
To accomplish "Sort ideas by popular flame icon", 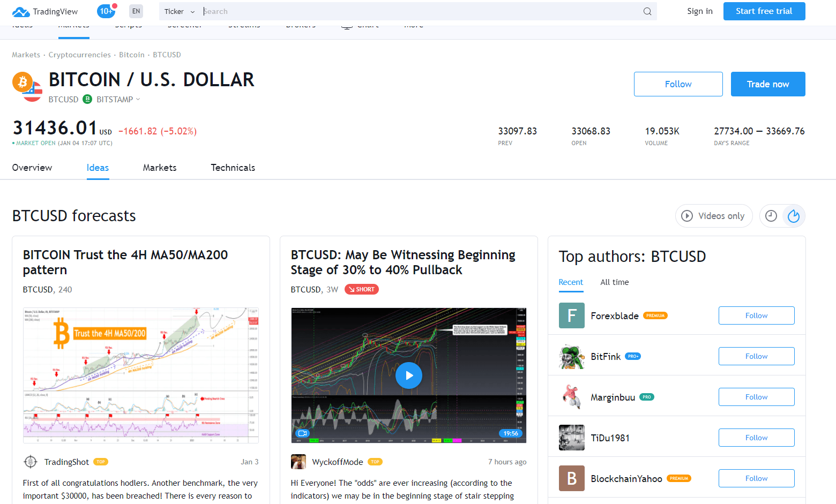I will pyautogui.click(x=794, y=216).
